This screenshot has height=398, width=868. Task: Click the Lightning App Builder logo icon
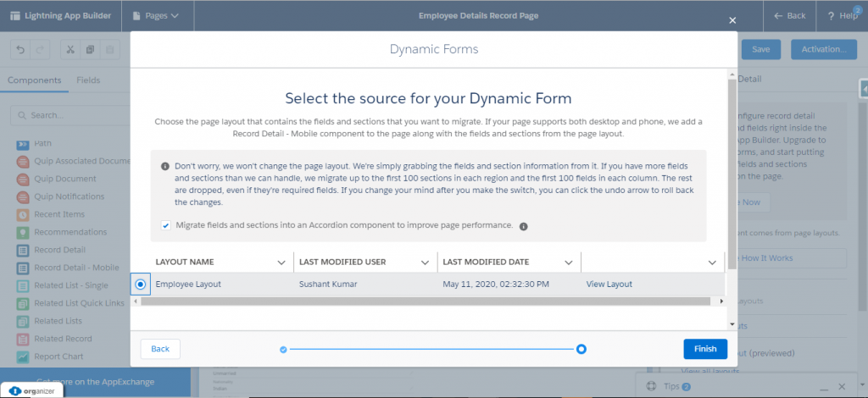pos(15,15)
